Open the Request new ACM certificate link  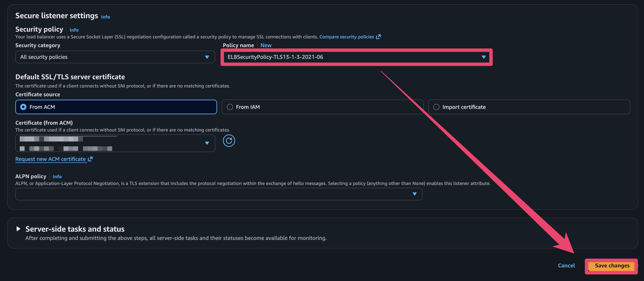(x=50, y=159)
